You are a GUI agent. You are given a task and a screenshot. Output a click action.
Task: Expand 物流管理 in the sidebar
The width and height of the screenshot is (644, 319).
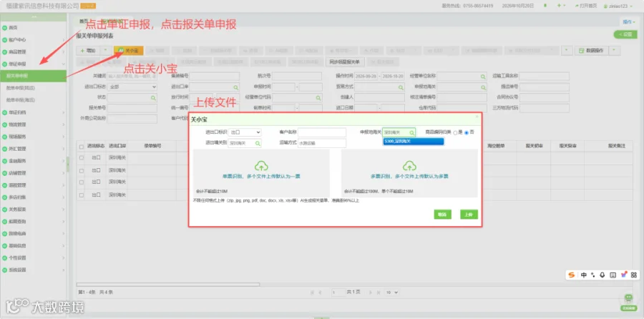(x=33, y=124)
